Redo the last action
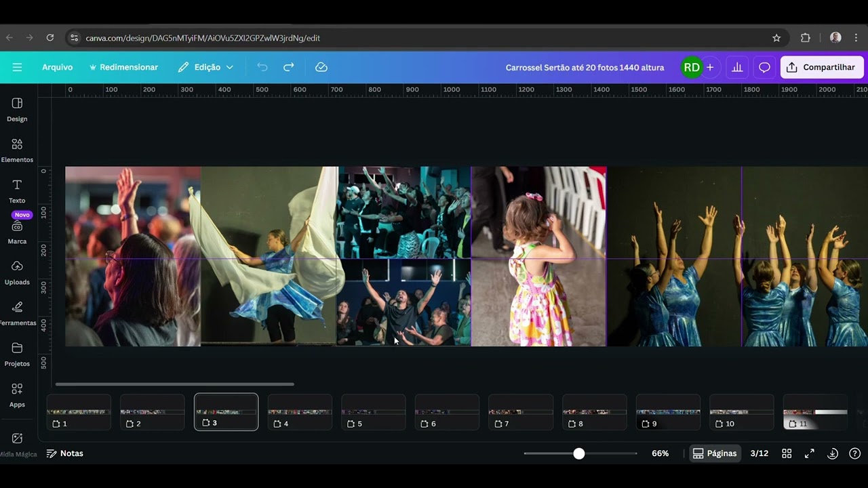 (x=289, y=67)
